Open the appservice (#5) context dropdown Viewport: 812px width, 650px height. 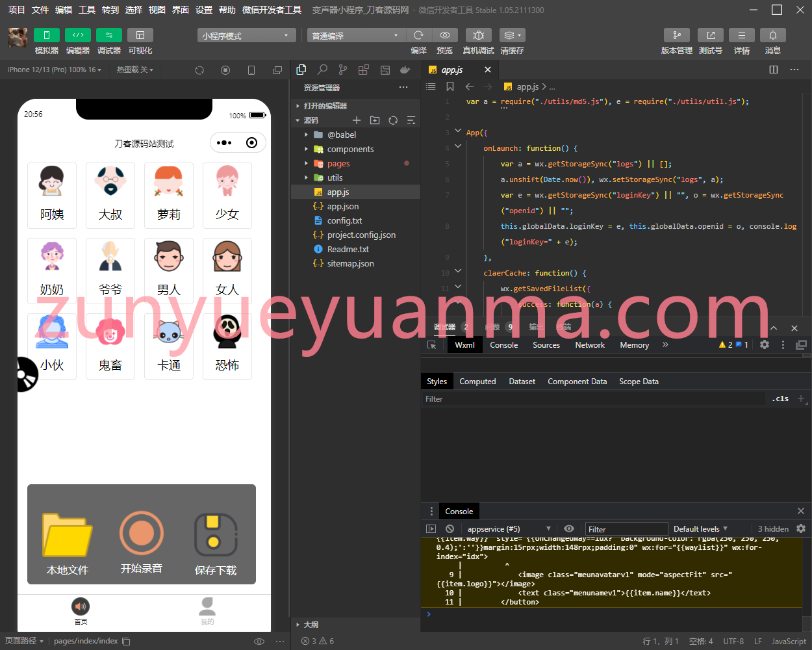coord(508,529)
